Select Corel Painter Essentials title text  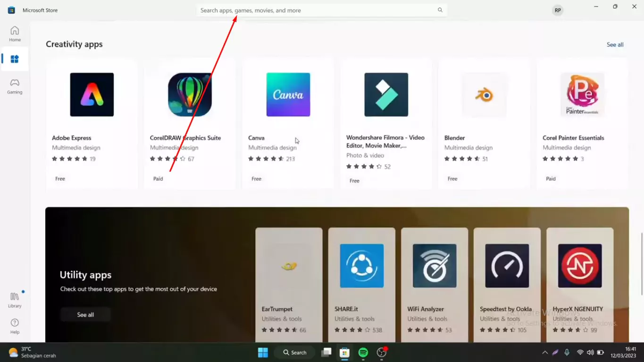(x=573, y=138)
